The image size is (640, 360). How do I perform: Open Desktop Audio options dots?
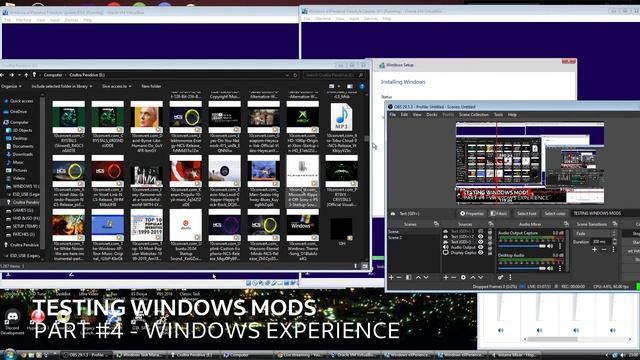[x=560, y=268]
